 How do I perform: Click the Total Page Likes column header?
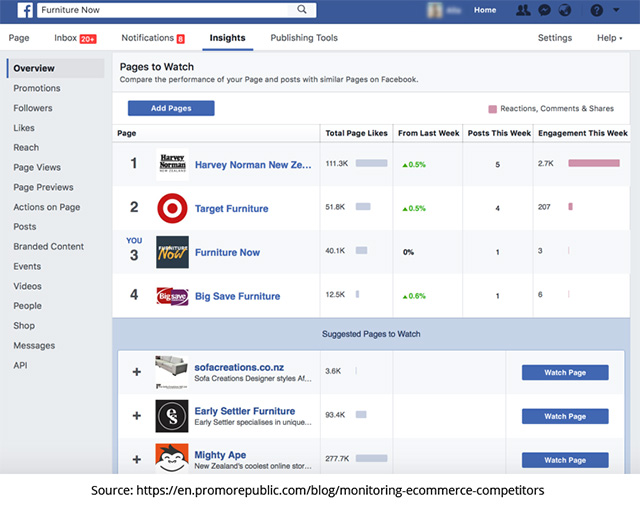[x=356, y=133]
